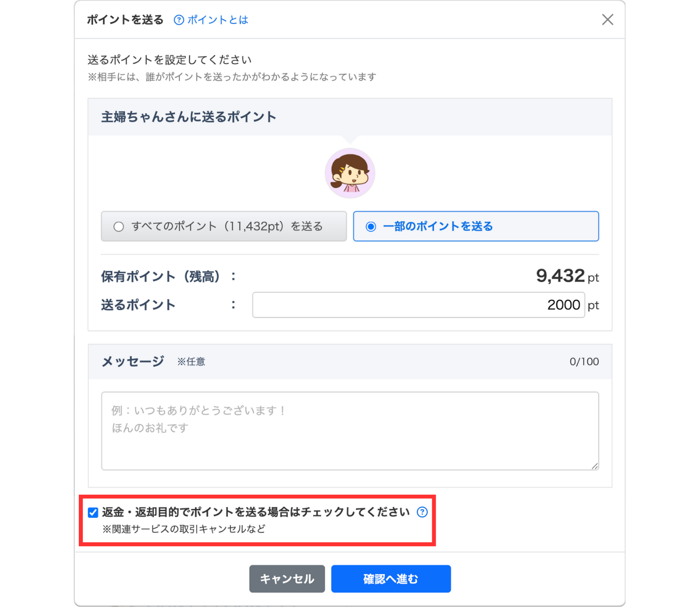Click the 主婦ちゃんさんに送るポイント header

188,117
